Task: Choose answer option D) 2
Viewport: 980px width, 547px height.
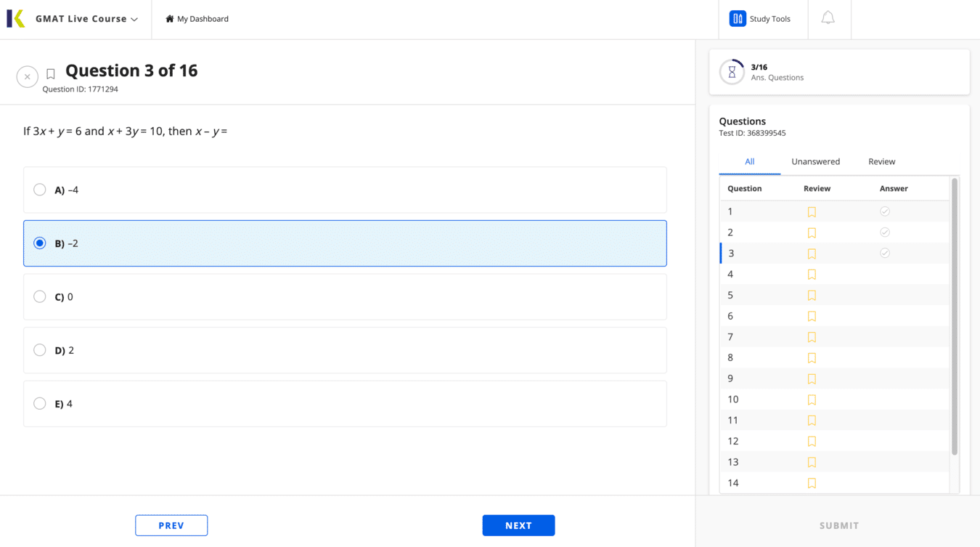Action: pyautogui.click(x=40, y=350)
